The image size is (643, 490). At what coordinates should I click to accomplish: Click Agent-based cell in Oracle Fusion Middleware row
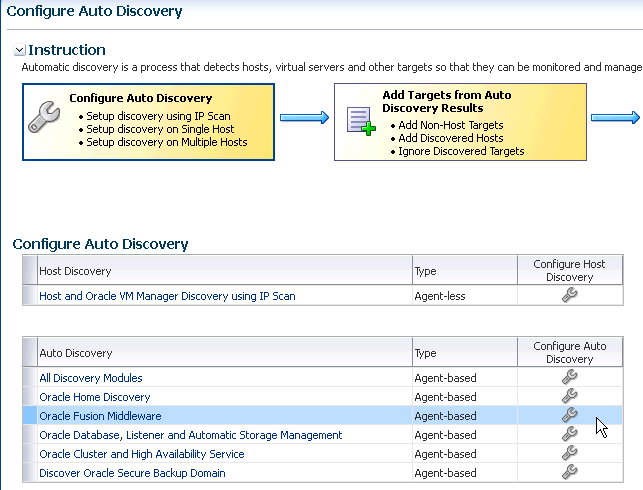(x=465, y=416)
